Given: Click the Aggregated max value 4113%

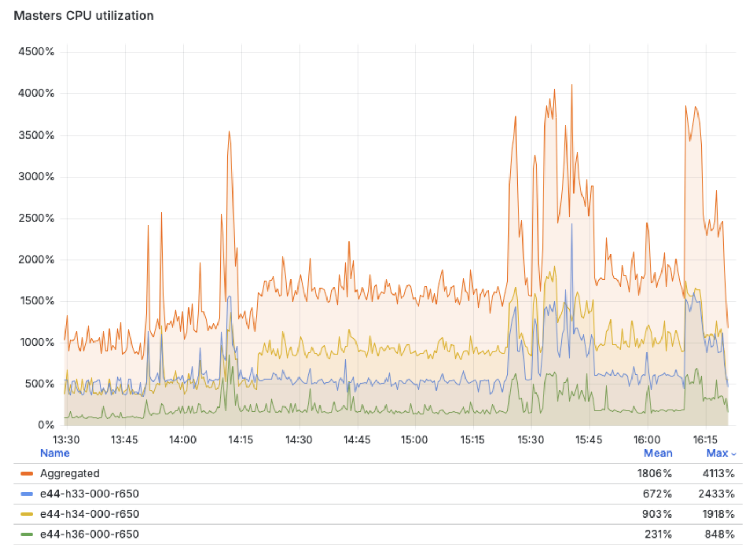Looking at the screenshot, I should (x=718, y=474).
